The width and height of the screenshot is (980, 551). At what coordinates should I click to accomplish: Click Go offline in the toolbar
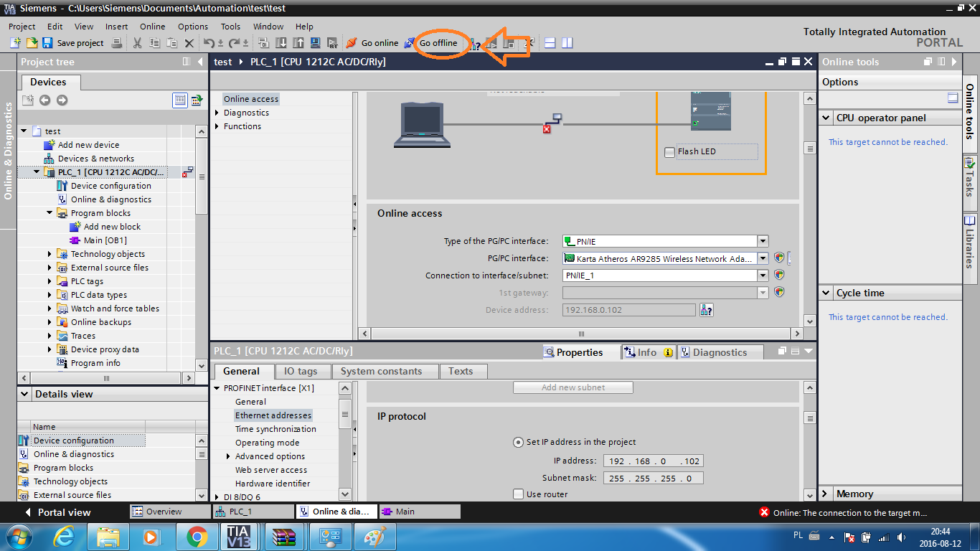pyautogui.click(x=431, y=43)
